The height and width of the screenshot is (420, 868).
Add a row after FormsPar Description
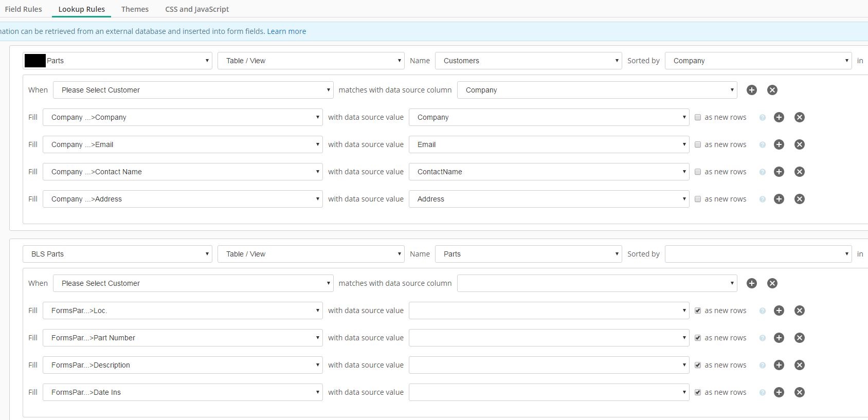[779, 365]
